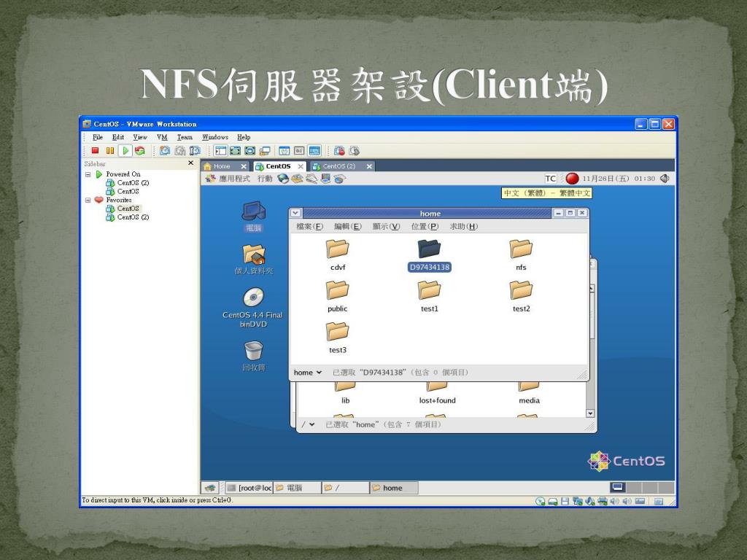Select the console view toolbar icon
The width and height of the screenshot is (747, 560).
314,150
